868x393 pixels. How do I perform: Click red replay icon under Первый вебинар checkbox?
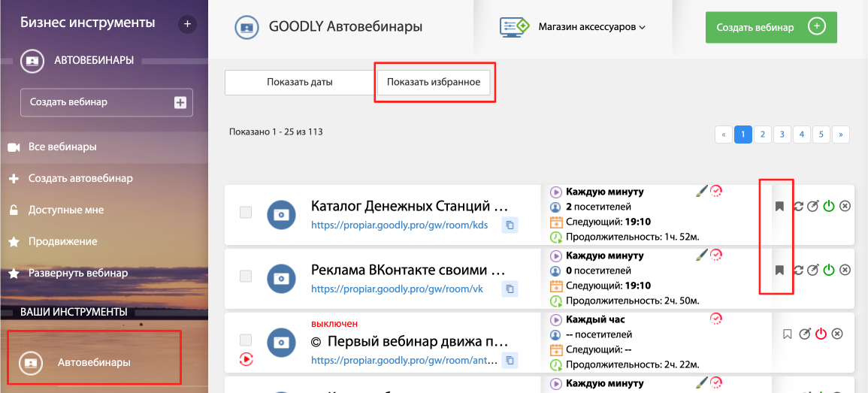tap(246, 360)
